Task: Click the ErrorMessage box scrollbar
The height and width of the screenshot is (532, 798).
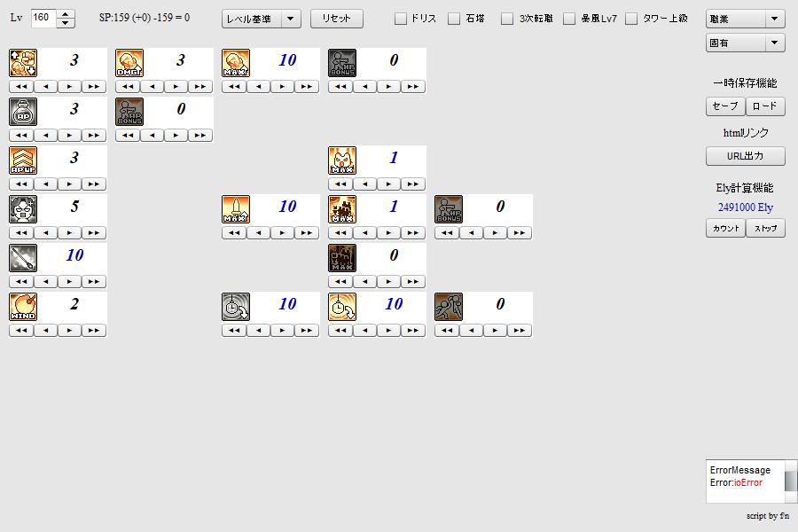Action: coord(790,481)
